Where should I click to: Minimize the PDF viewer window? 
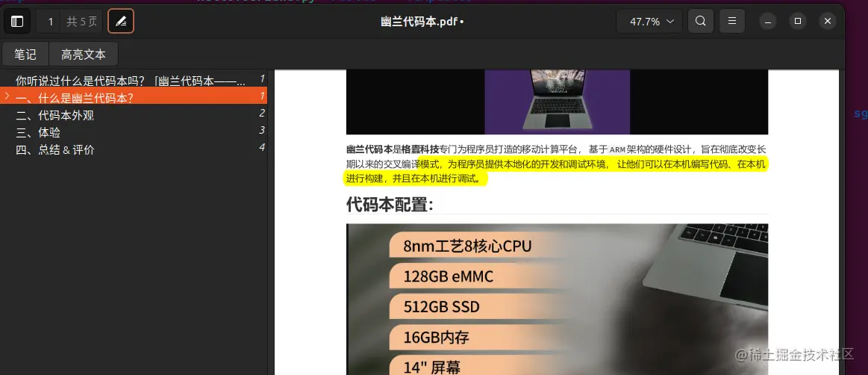pyautogui.click(x=768, y=22)
